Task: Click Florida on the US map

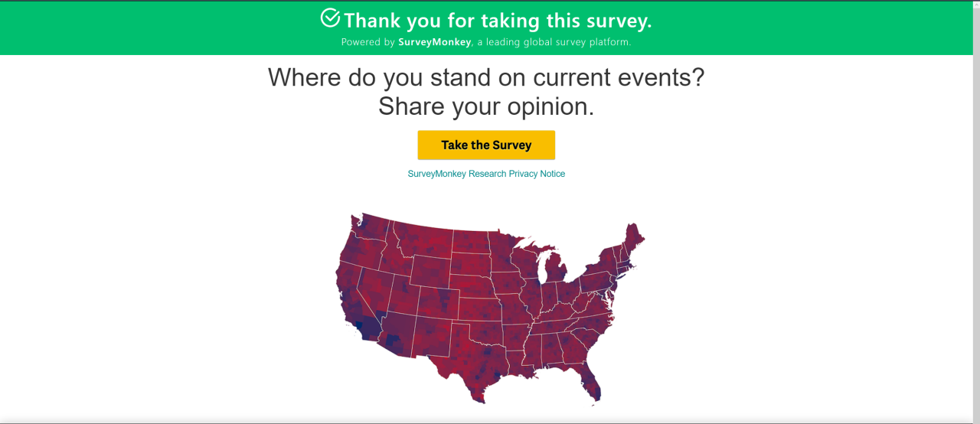Action: [x=590, y=379]
